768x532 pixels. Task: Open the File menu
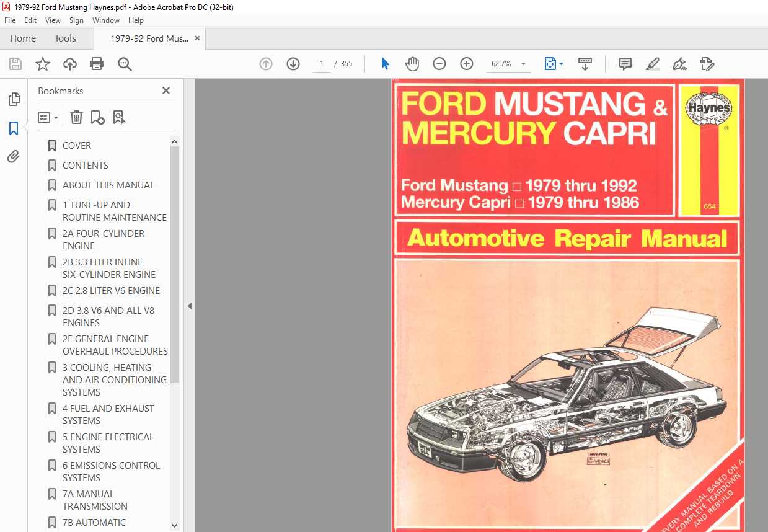click(x=9, y=20)
